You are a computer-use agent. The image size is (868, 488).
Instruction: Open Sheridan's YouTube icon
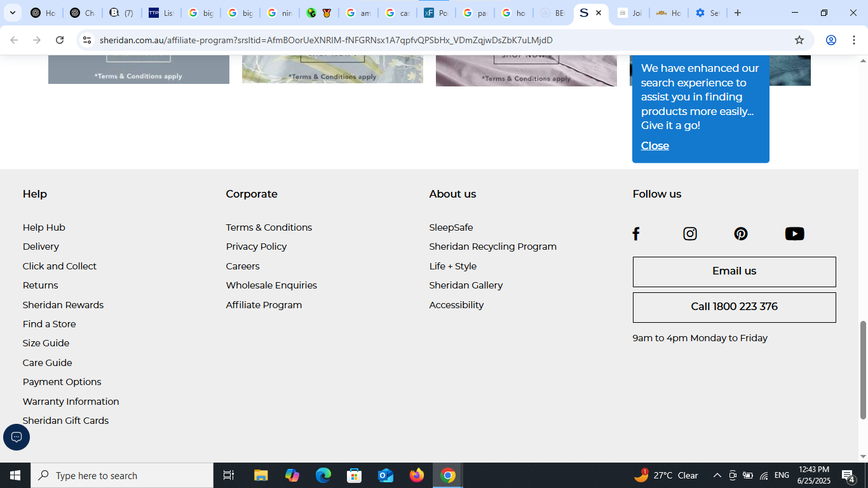[794, 234]
